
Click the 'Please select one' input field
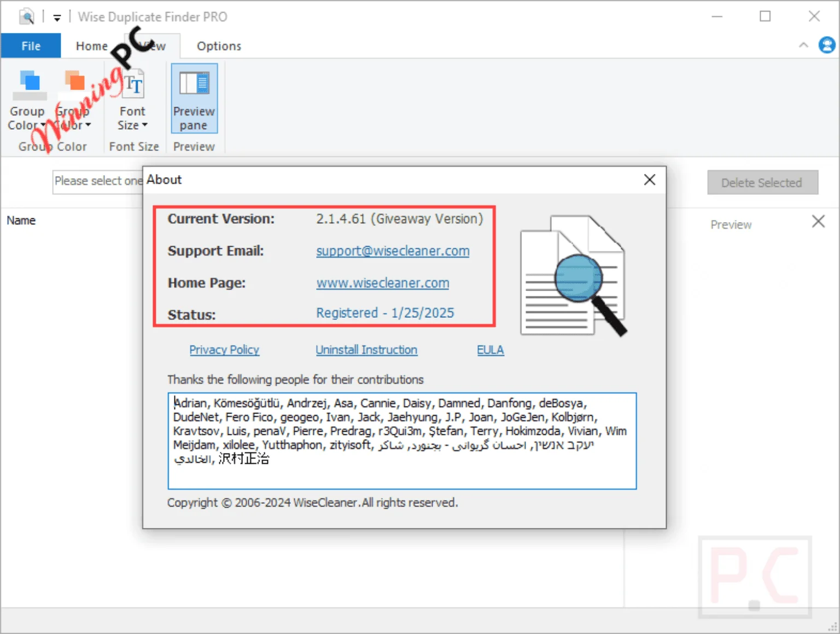97,182
